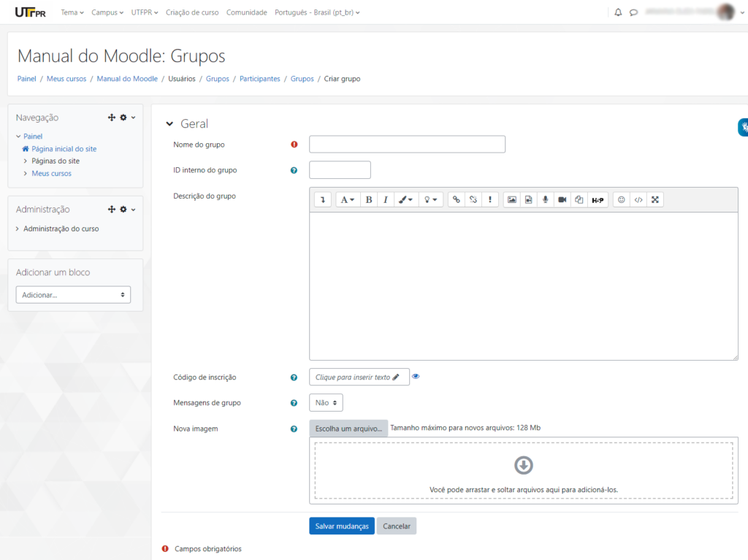Open the font colour brush dropdown
Image resolution: width=748 pixels, height=560 pixels.
(405, 200)
